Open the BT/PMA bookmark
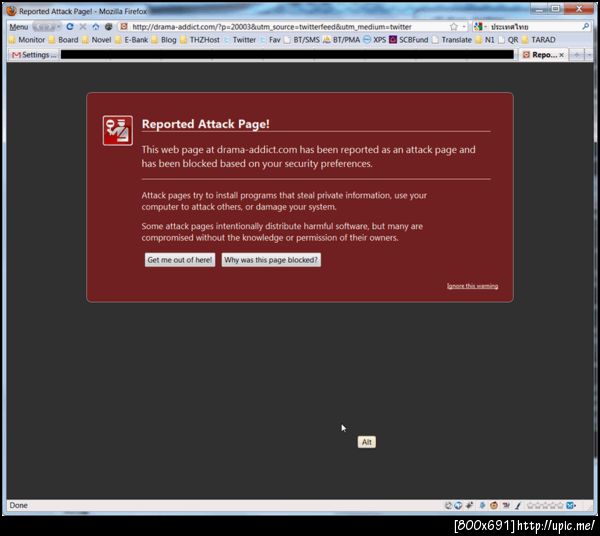 point(342,39)
